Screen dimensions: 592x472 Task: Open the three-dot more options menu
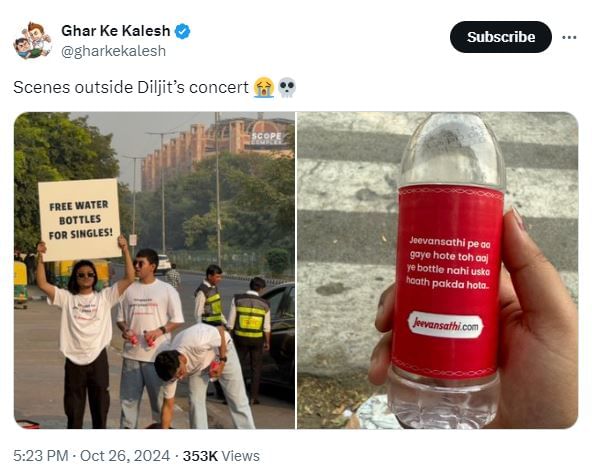coord(569,37)
